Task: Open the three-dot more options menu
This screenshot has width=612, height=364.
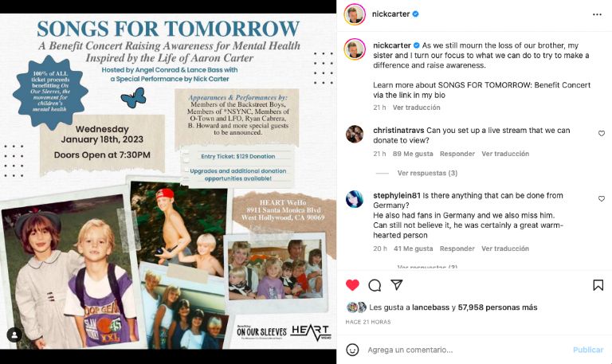Action: tap(597, 14)
